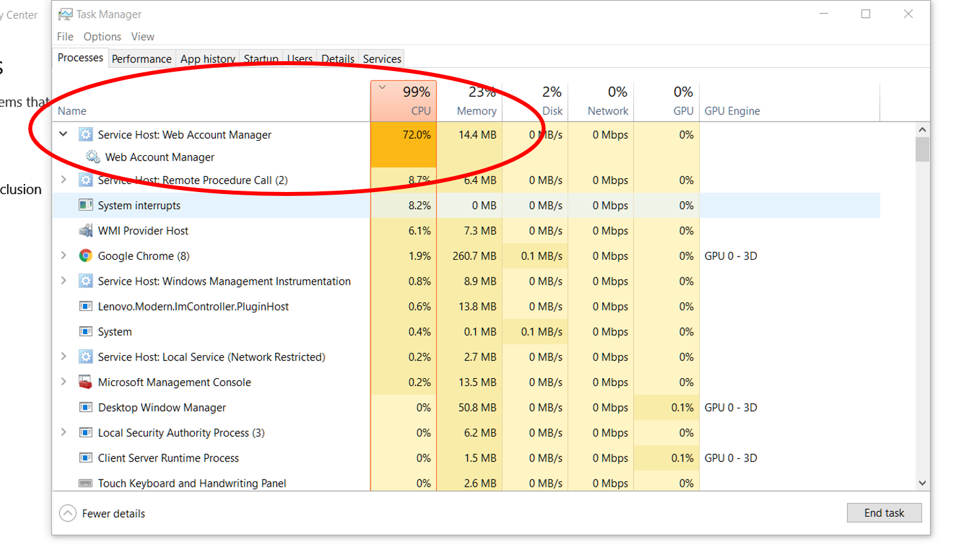Sort by the Memory column header
This screenshot has width=980, height=555.
coord(469,101)
